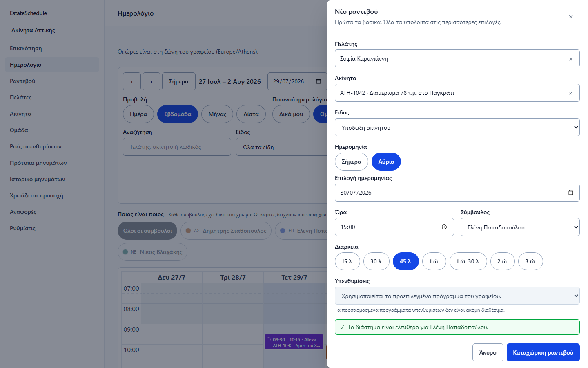588x368 pixels.
Task: Open the Είδος dropdown Υπόδειξη ακινήτου
Action: point(457,127)
